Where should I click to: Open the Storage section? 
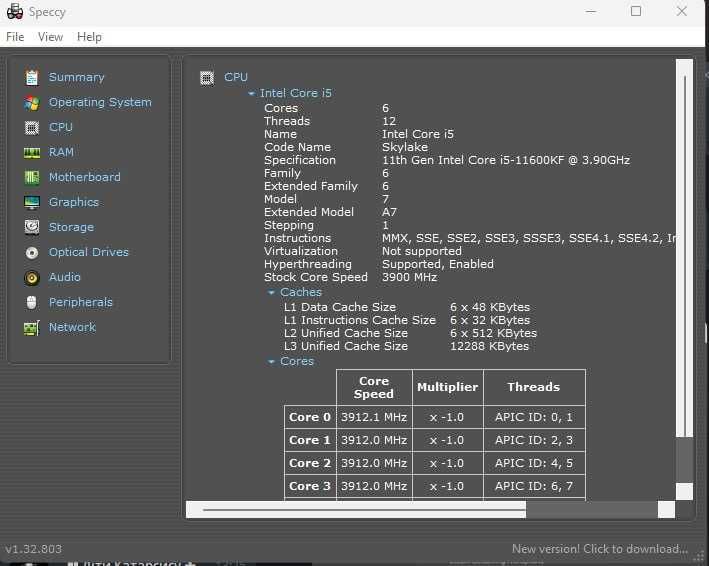71,227
